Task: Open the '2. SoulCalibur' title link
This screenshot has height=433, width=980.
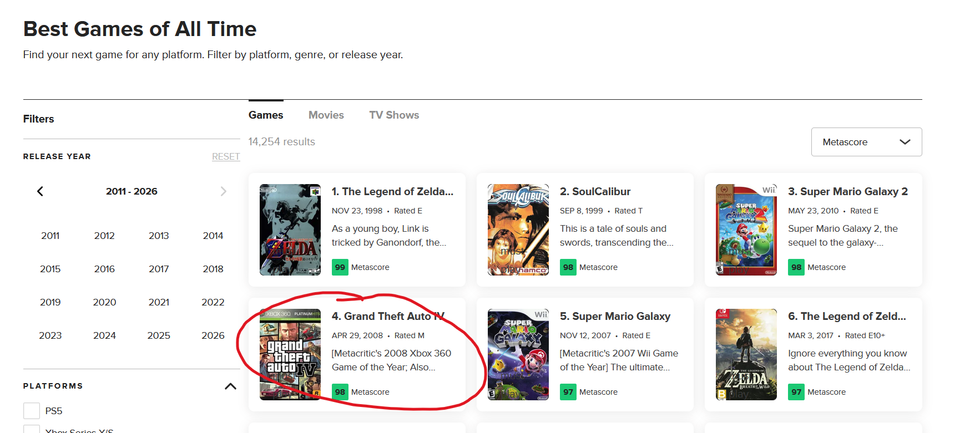Action: [x=595, y=191]
